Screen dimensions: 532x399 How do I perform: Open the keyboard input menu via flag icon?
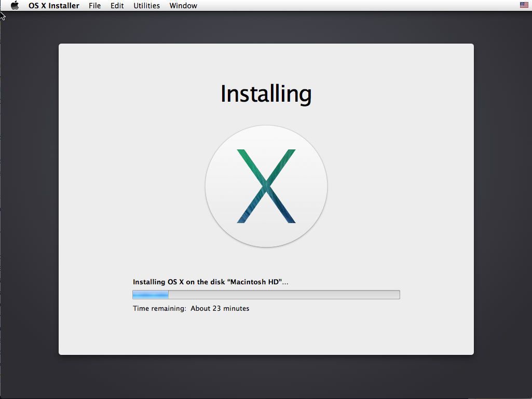(x=523, y=6)
